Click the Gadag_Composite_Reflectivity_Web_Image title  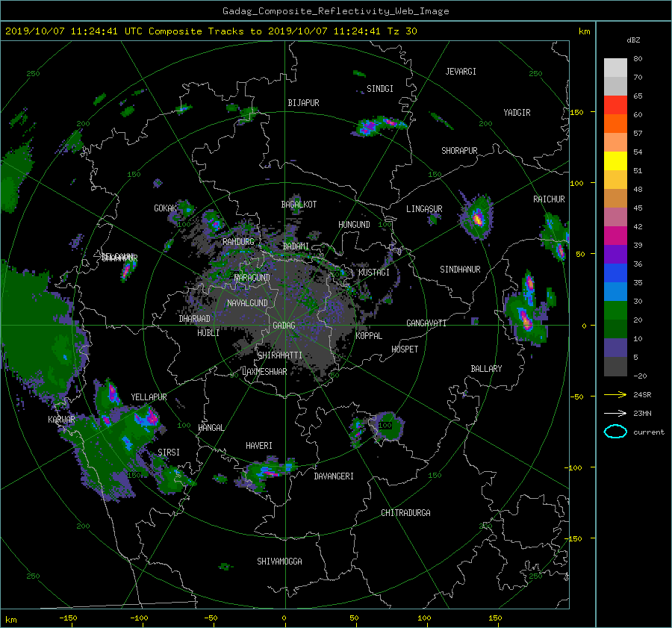click(335, 11)
